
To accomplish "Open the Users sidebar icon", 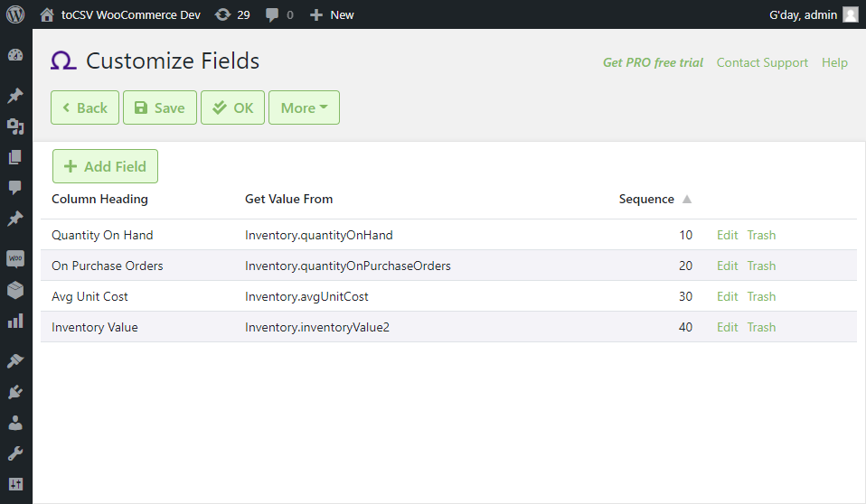I will pyautogui.click(x=15, y=423).
